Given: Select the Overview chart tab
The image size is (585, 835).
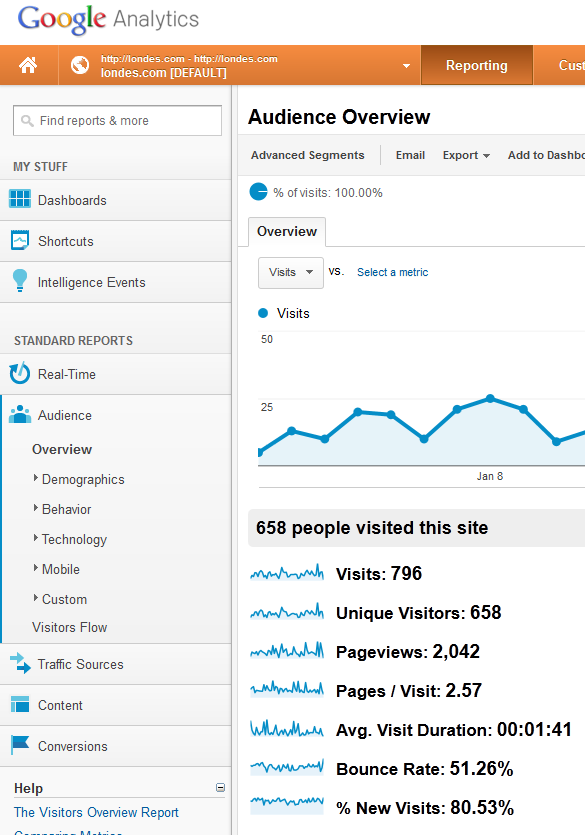Looking at the screenshot, I should 287,232.
